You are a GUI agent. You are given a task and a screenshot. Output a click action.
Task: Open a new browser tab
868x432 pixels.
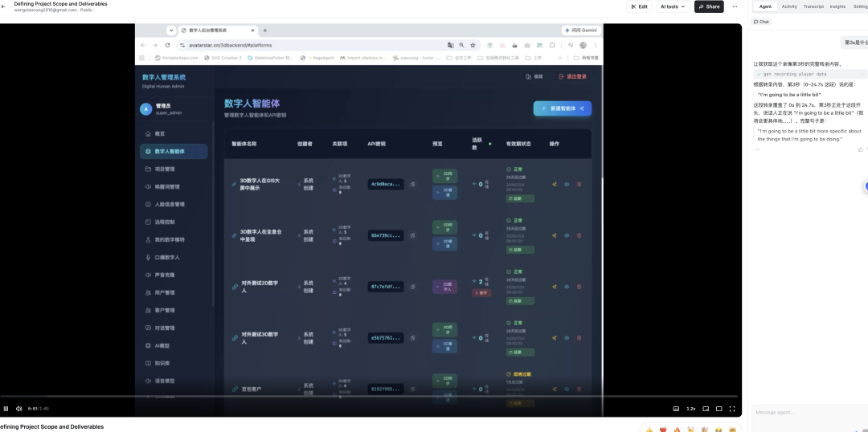click(x=265, y=31)
